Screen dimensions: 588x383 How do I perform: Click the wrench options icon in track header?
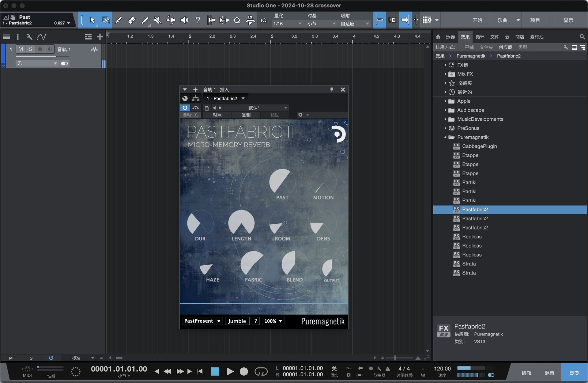(29, 37)
